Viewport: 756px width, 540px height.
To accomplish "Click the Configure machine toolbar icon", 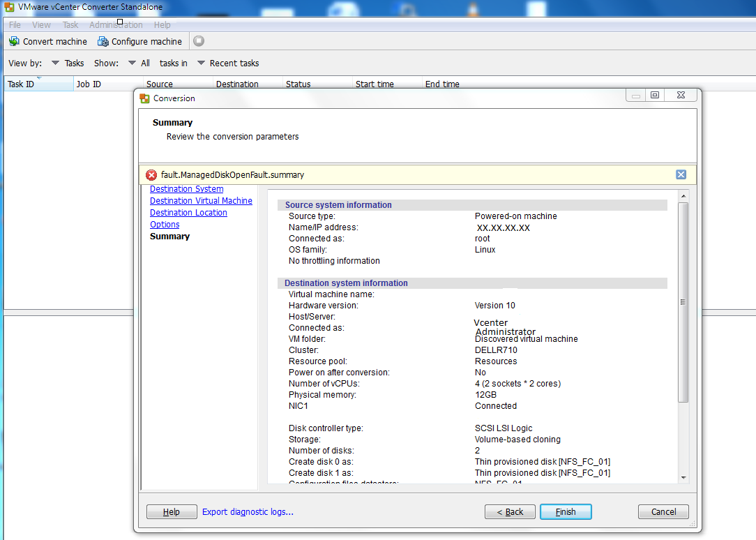I will pyautogui.click(x=103, y=41).
